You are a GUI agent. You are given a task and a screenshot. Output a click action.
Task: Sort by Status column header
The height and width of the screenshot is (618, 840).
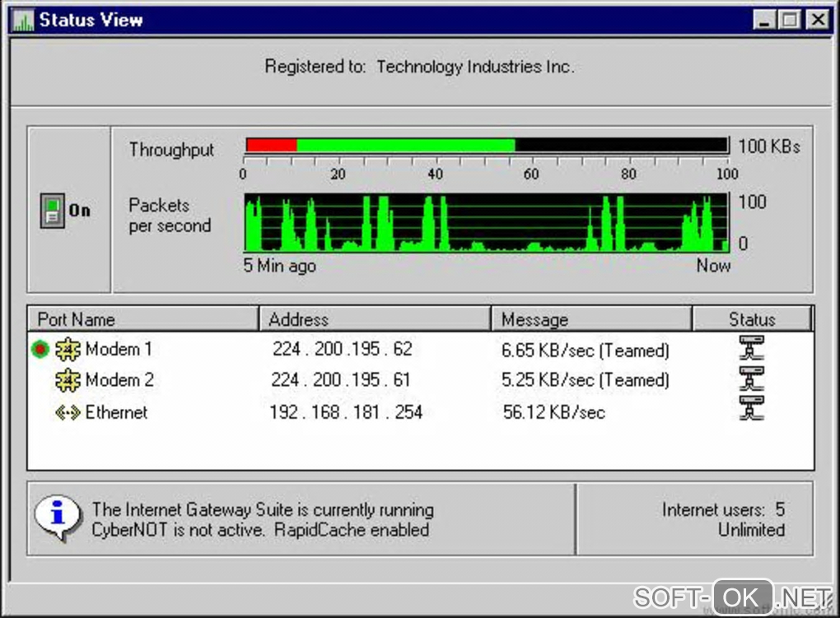[x=752, y=319]
